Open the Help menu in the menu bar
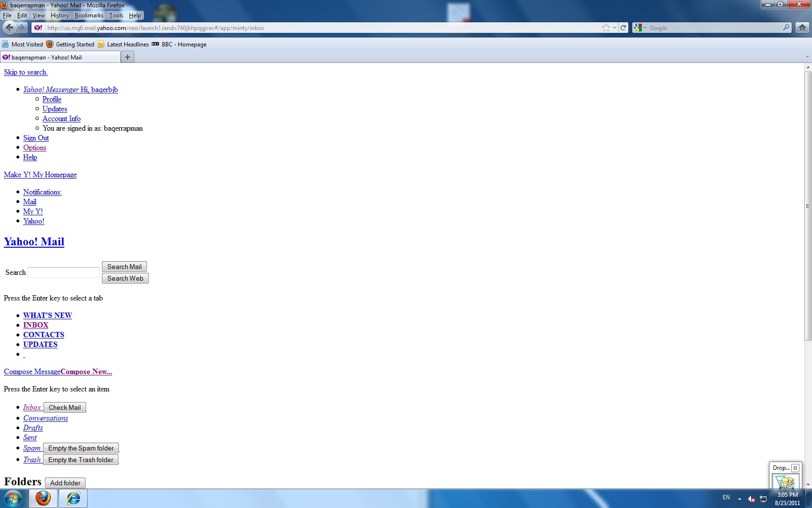The image size is (812, 508). tap(135, 15)
